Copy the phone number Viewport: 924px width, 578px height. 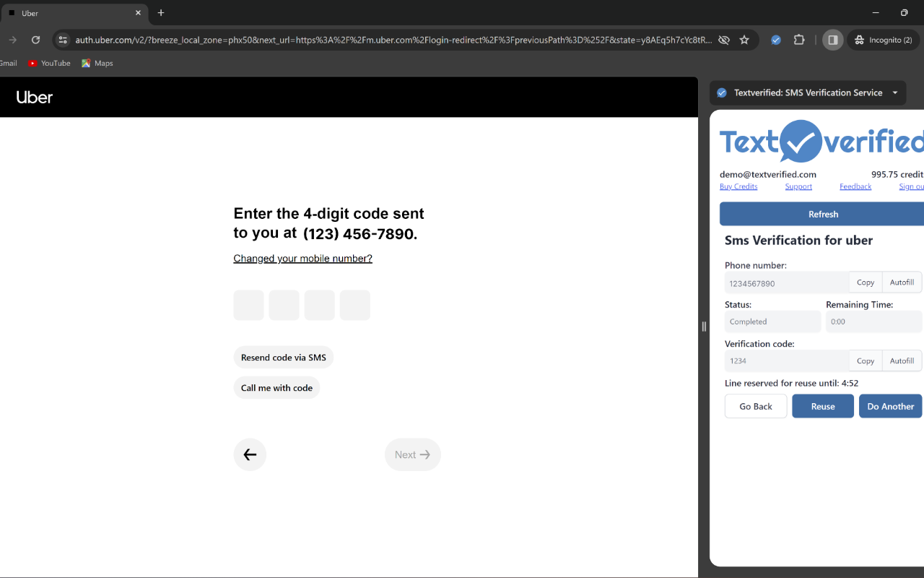[866, 282]
